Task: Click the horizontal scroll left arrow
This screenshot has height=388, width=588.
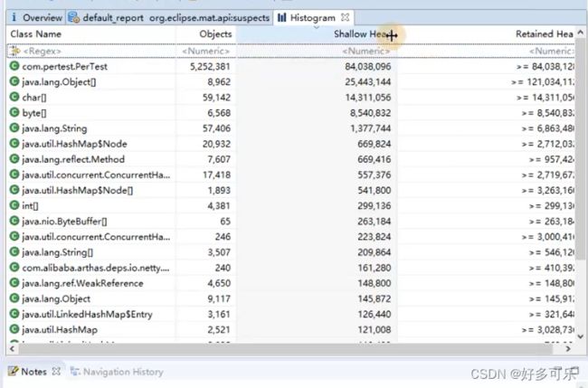Action: coord(12,348)
